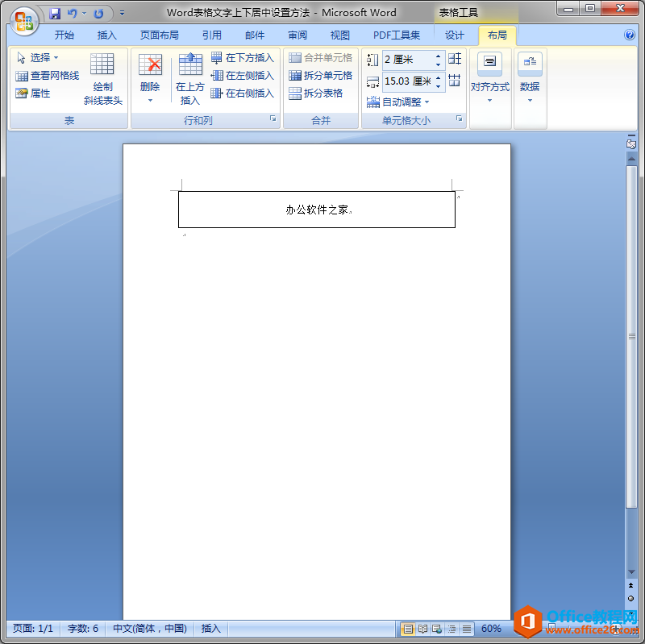Redo the last action
Image resolution: width=645 pixels, height=644 pixels.
pos(98,14)
